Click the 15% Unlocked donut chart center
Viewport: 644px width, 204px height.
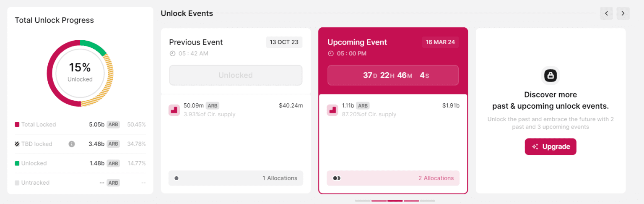[80, 73]
